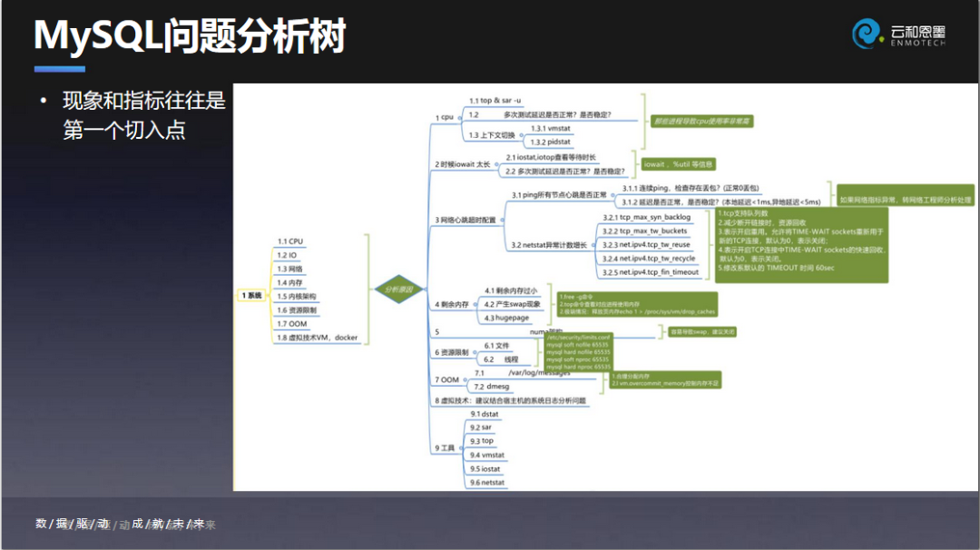Select the lowercase 1 cpu branch node
Image resolution: width=980 pixels, height=550 pixels.
point(445,117)
